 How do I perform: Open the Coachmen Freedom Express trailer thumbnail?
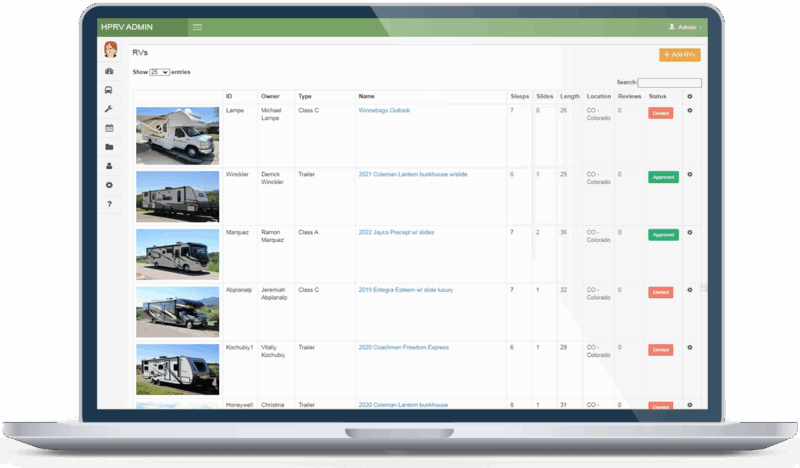178,370
